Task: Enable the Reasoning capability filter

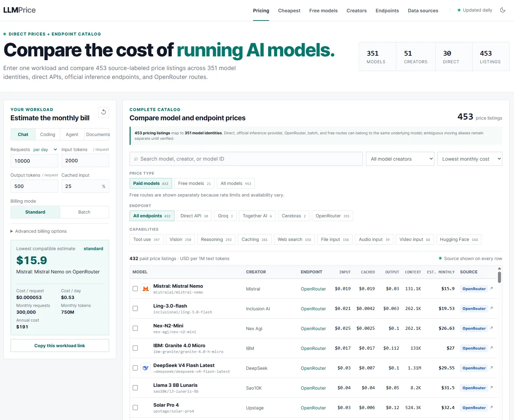Action: pos(216,240)
